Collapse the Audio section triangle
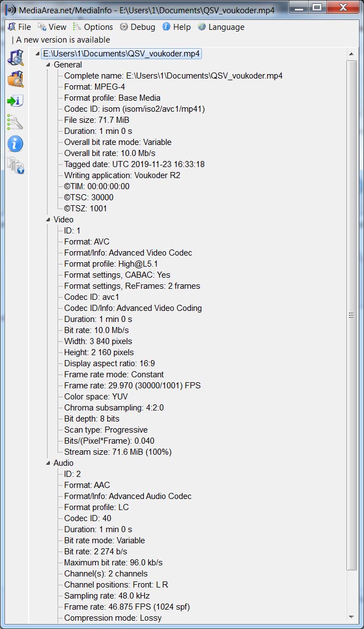 [x=48, y=463]
